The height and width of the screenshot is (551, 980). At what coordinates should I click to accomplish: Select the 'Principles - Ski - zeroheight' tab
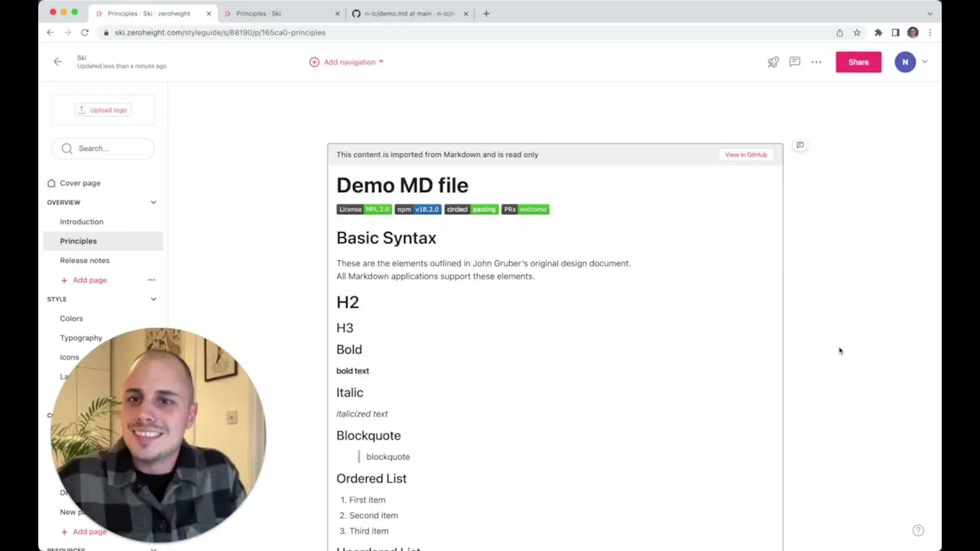click(153, 13)
